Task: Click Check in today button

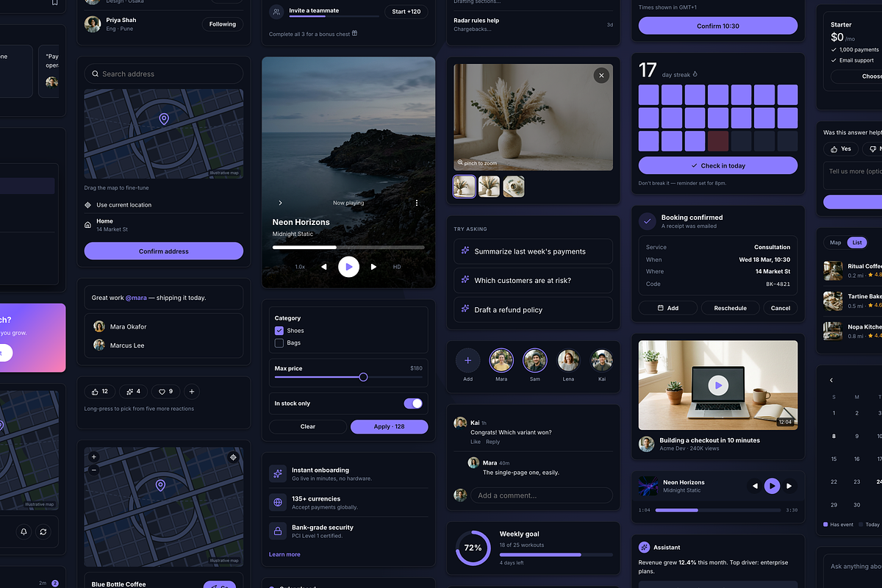Action: pyautogui.click(x=718, y=165)
